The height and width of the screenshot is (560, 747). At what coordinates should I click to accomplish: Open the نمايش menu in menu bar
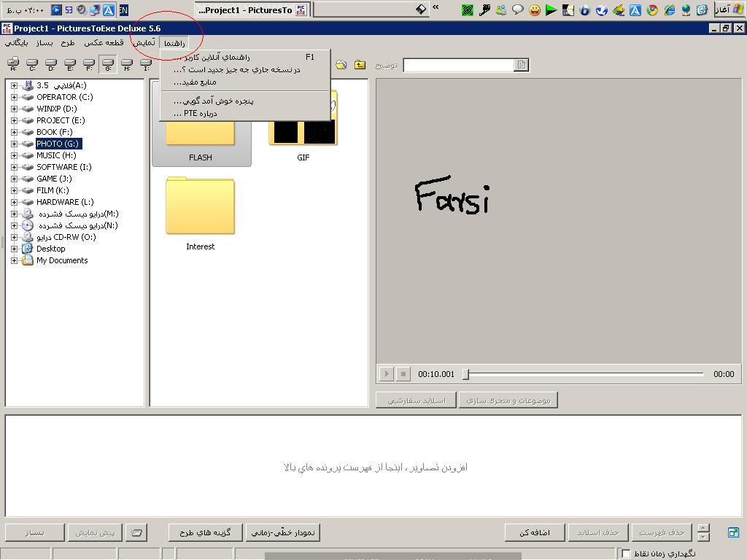coord(144,43)
